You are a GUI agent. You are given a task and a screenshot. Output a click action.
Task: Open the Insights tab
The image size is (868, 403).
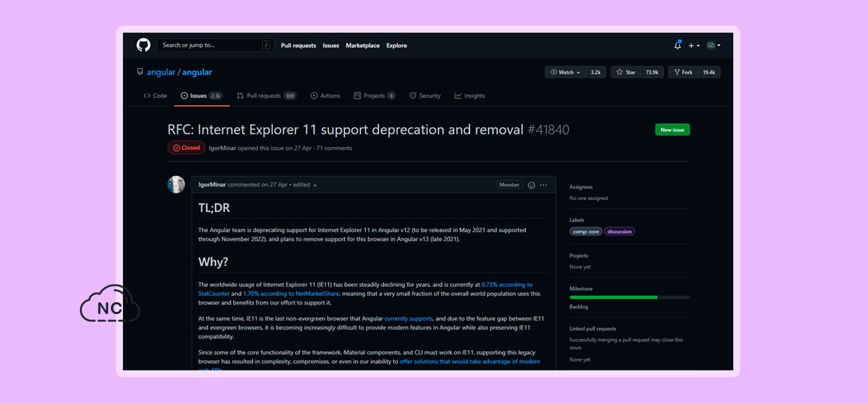[x=470, y=96]
